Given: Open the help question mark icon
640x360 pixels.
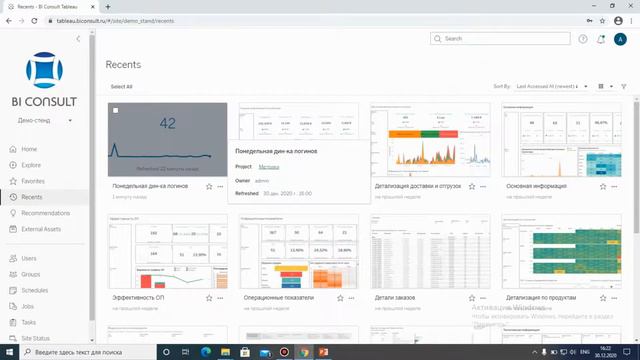Looking at the screenshot, I should 583,39.
